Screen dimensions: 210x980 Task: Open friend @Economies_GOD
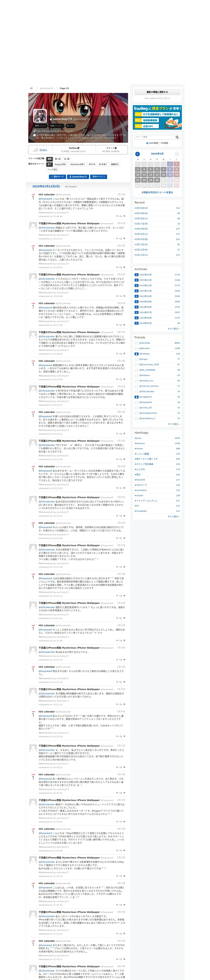[x=149, y=364]
